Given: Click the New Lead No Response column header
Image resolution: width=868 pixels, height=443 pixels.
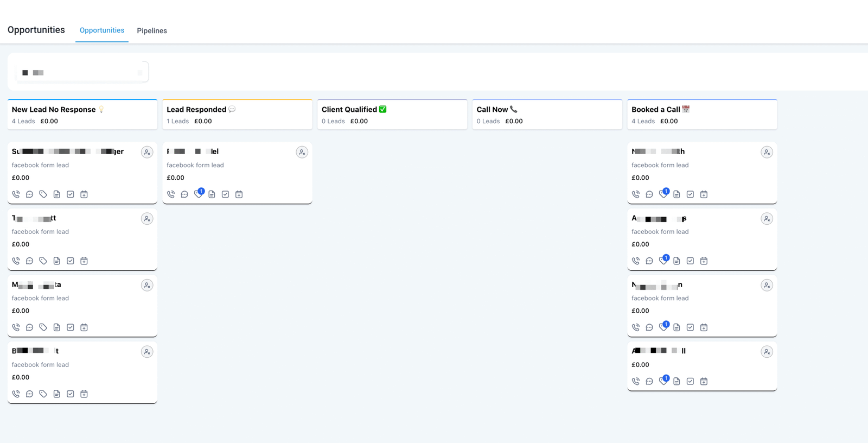Looking at the screenshot, I should (82, 115).
